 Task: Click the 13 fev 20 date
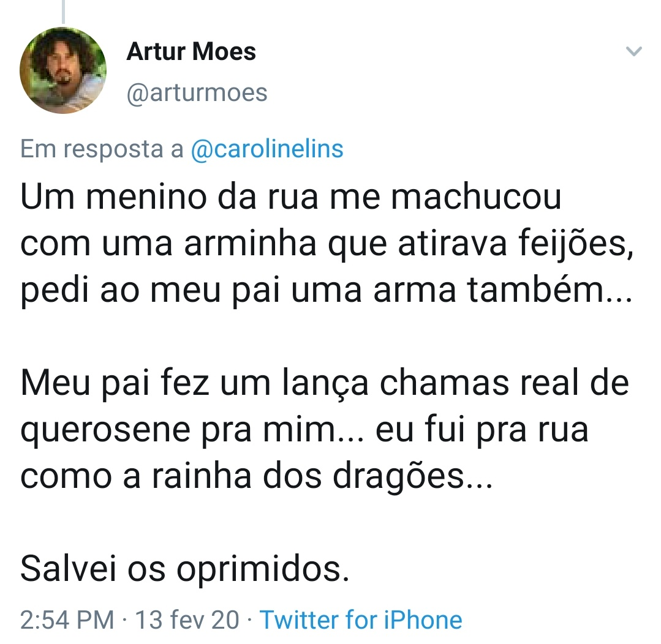pyautogui.click(x=187, y=620)
